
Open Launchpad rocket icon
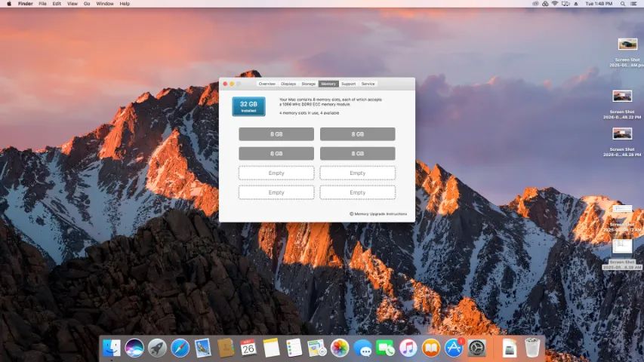(157, 348)
